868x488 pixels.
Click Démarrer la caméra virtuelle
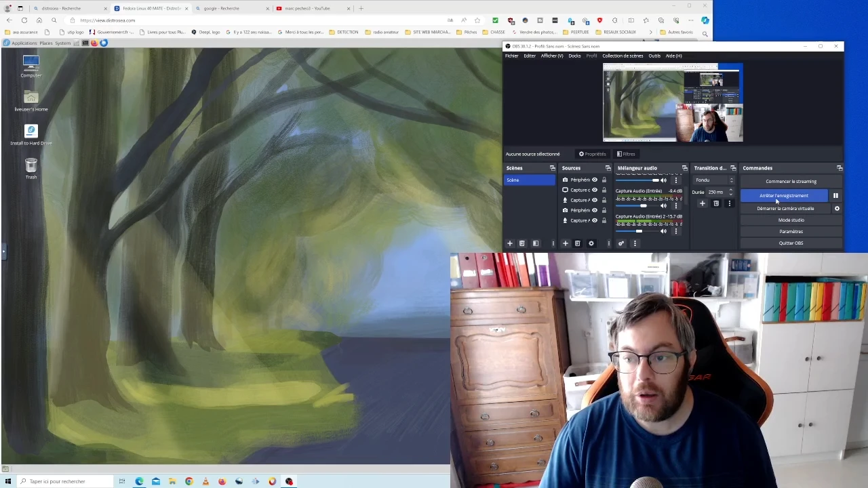tap(785, 209)
